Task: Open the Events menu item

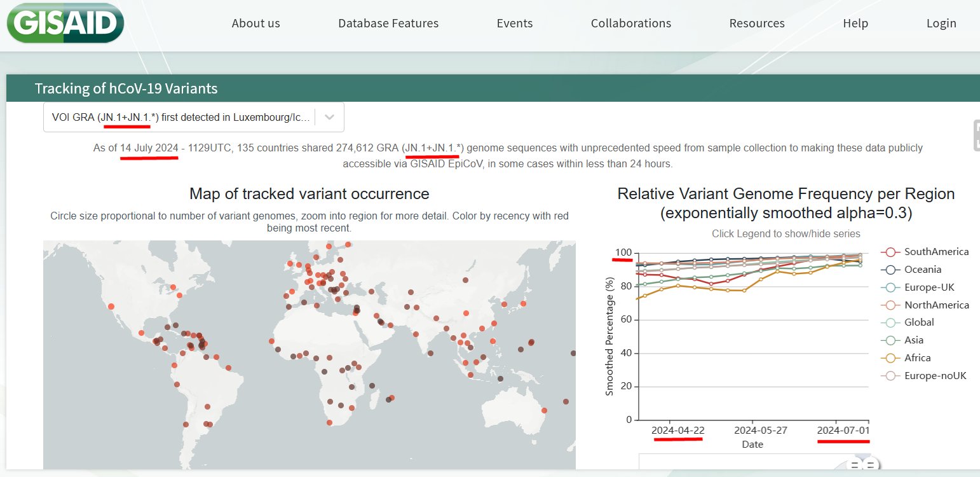Action: (514, 23)
